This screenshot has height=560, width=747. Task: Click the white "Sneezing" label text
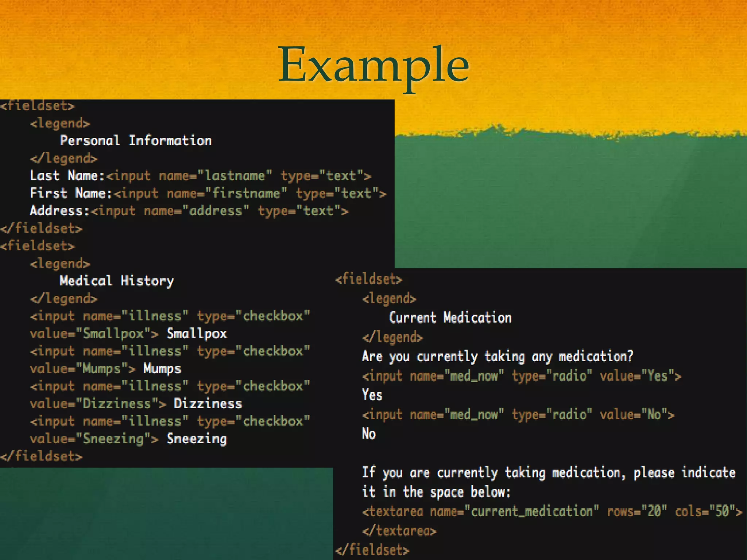(197, 439)
